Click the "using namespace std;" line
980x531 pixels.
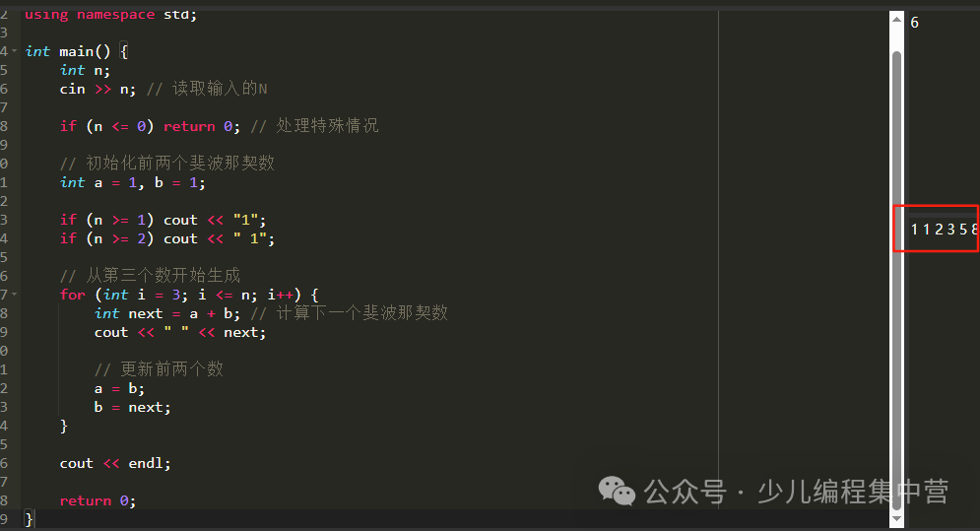(x=110, y=14)
